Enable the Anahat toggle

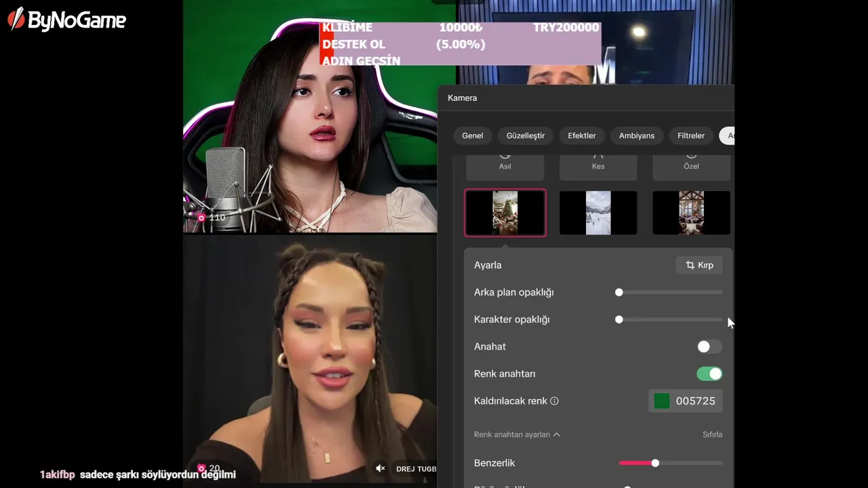tap(709, 346)
